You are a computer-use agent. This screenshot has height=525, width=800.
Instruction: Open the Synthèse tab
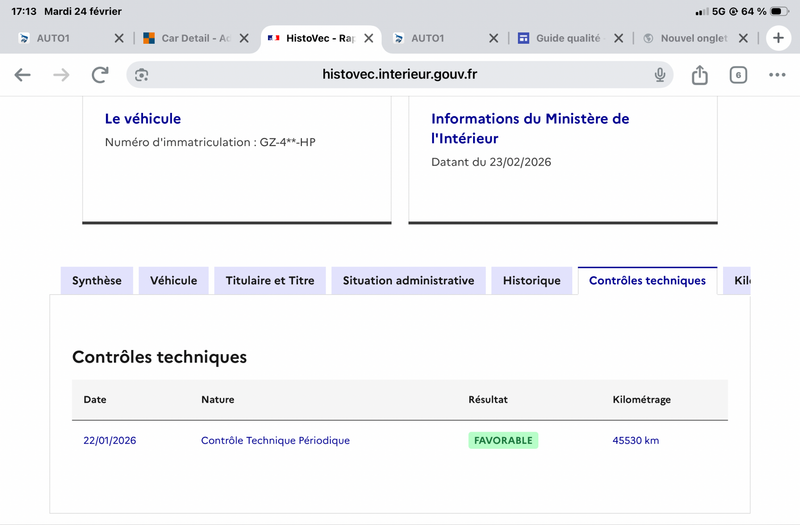click(96, 281)
